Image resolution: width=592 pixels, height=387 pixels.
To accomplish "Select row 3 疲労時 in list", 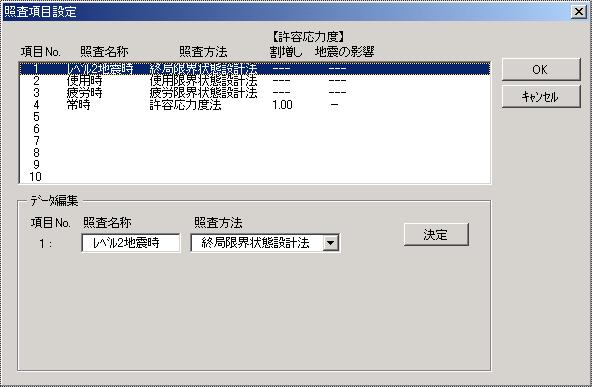I will point(255,93).
